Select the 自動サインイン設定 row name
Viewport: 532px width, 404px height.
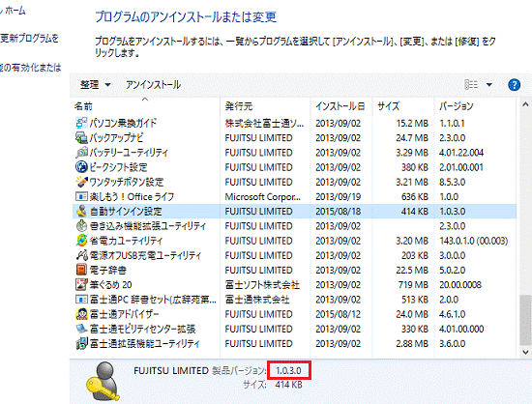(x=126, y=211)
